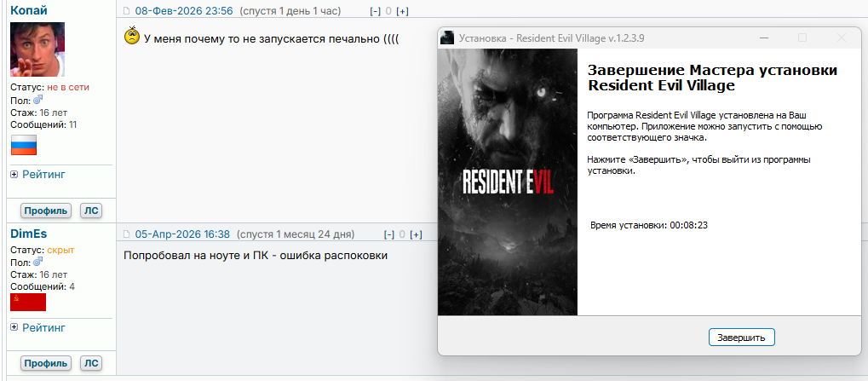The height and width of the screenshot is (381, 868).
Task: Open username link Копай
Action: [29, 10]
